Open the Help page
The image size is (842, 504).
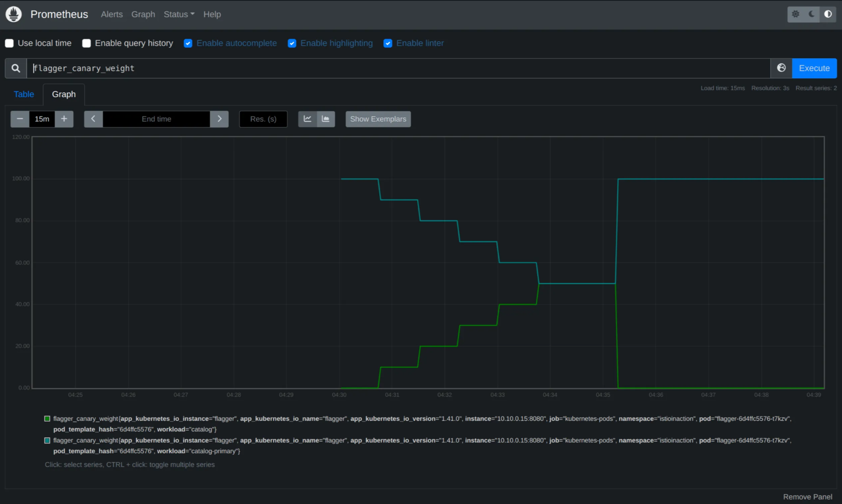pos(212,14)
